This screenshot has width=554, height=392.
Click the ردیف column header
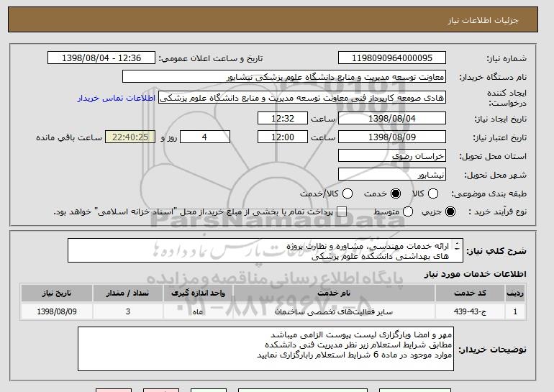tap(515, 293)
